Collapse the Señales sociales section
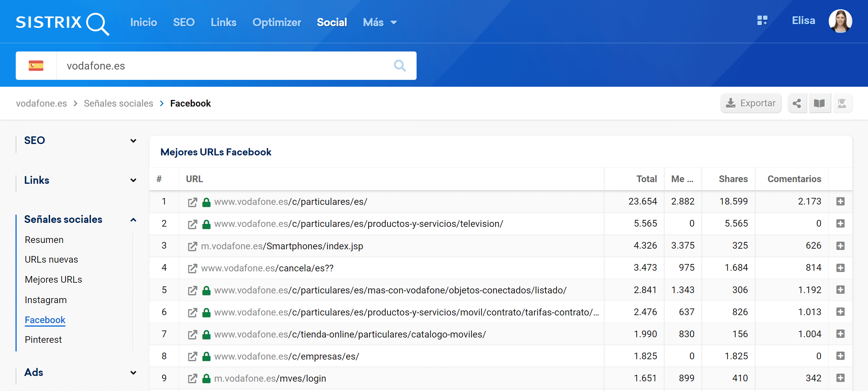 [x=133, y=220]
